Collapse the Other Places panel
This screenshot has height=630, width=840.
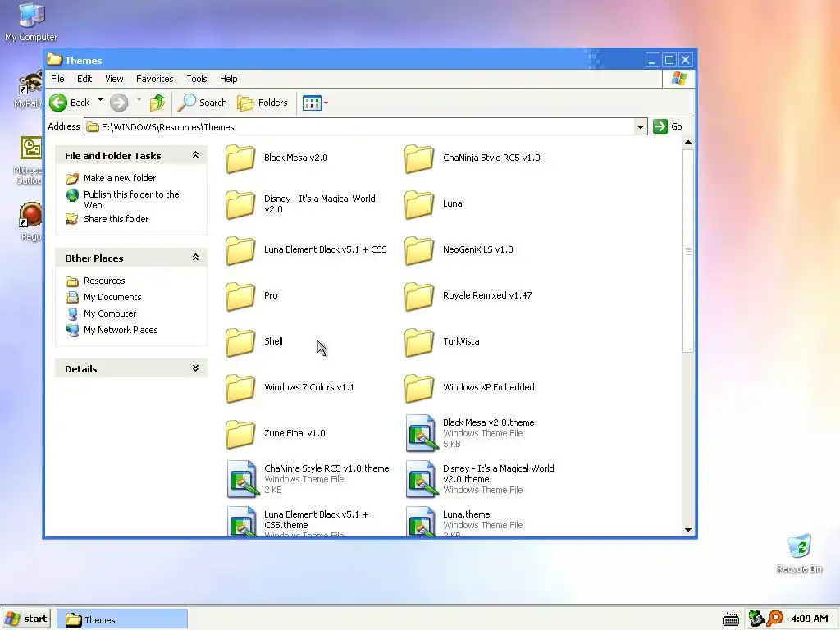(x=195, y=257)
